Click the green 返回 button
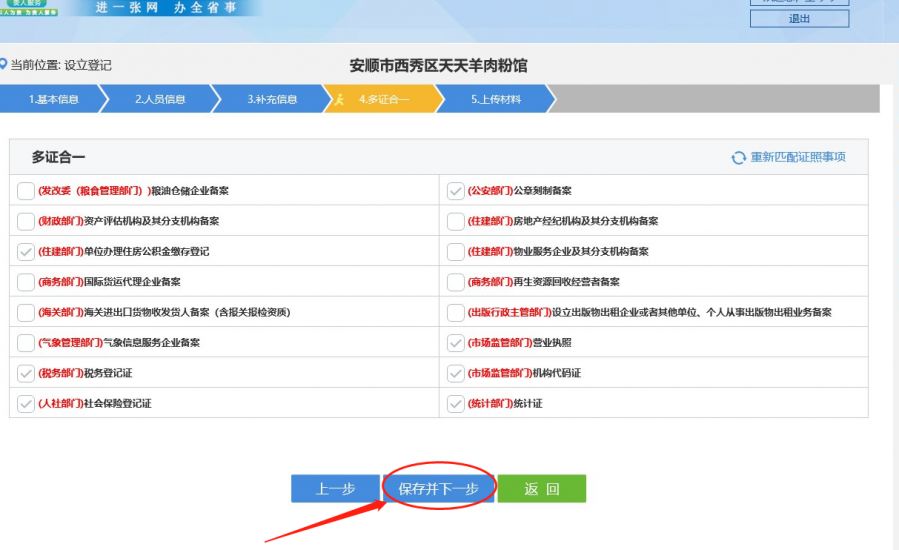This screenshot has height=550, width=899. click(x=542, y=489)
